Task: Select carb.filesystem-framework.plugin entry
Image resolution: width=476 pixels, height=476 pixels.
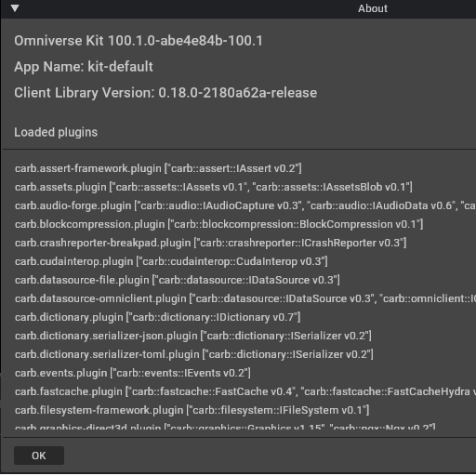Action: pyautogui.click(x=192, y=410)
